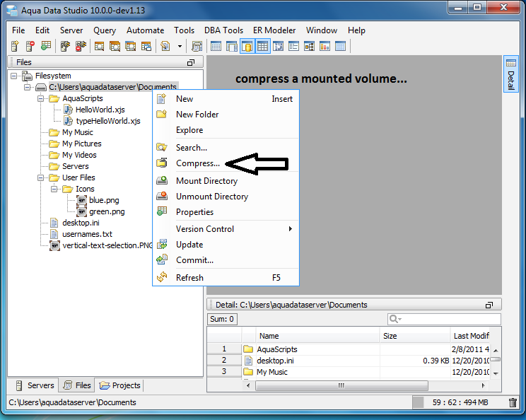Click the New Folder icon in context menu
Image resolution: width=526 pixels, height=420 pixels.
pos(162,114)
